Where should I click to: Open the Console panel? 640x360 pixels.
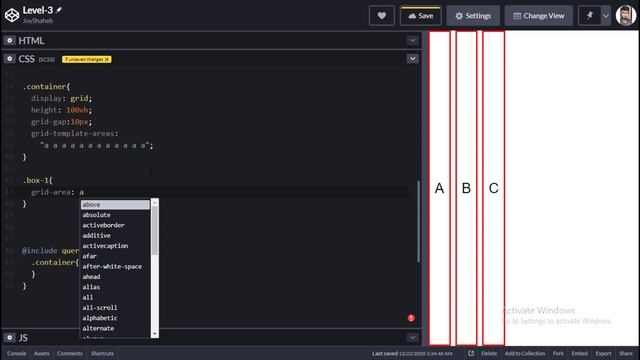click(16, 353)
